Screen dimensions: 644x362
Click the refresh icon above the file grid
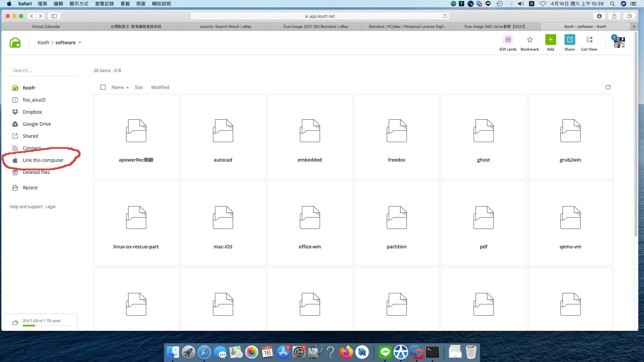tap(608, 87)
